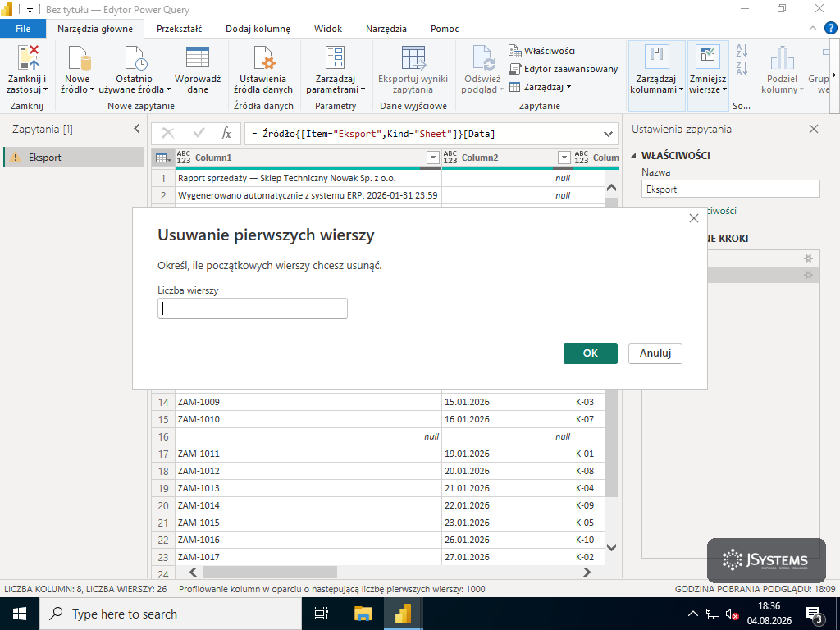Open Quick Access toolbar dropdown
Viewport: 840px width, 630px height.
click(30, 10)
